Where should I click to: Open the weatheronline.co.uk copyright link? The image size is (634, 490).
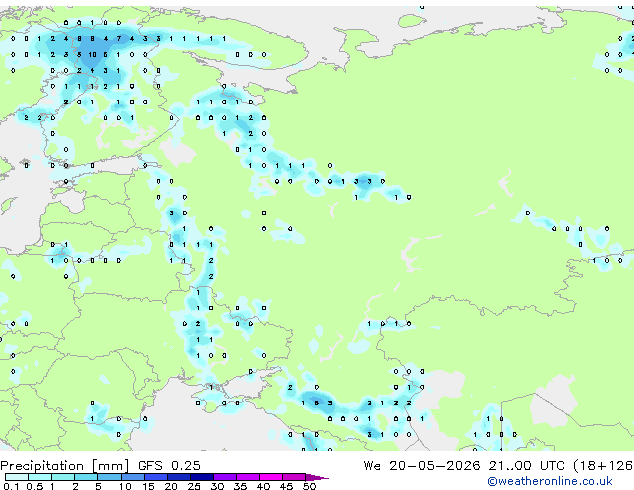click(x=550, y=481)
